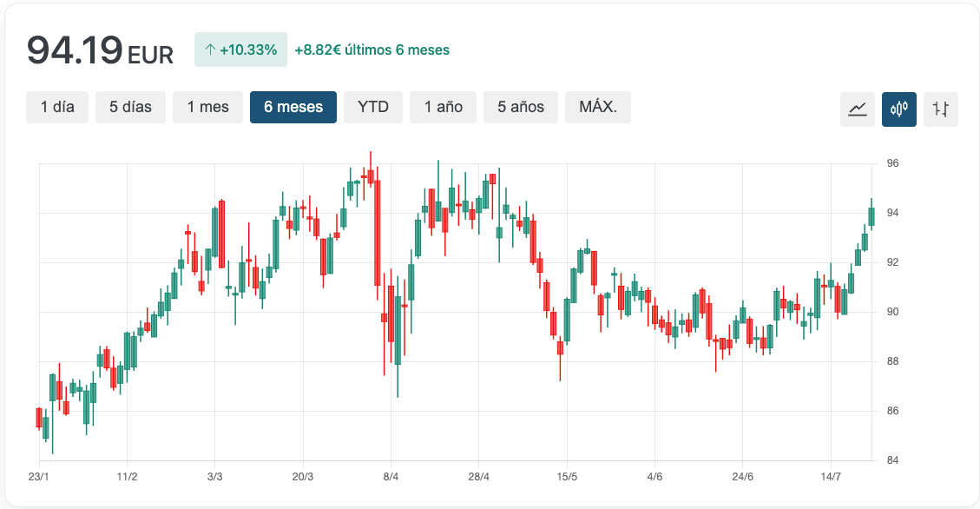The height and width of the screenshot is (509, 980).
Task: Click the 96 price axis label
Action: pos(892,163)
